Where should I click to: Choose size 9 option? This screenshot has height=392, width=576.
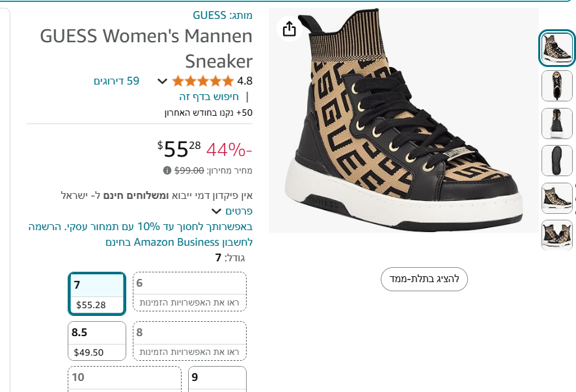click(x=217, y=378)
